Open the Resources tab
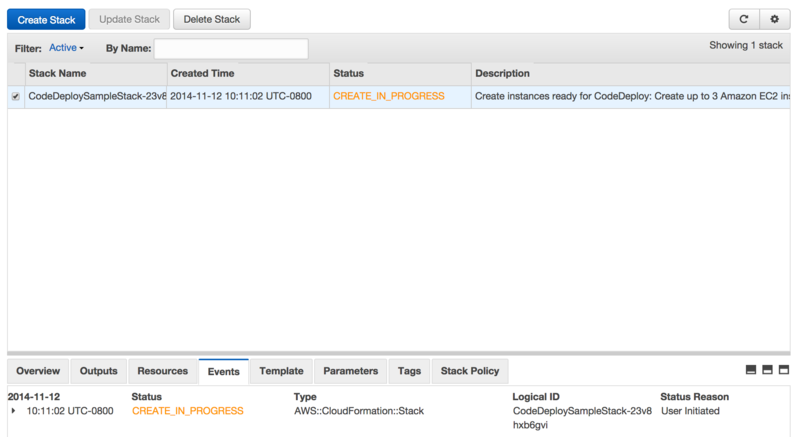 pyautogui.click(x=162, y=371)
